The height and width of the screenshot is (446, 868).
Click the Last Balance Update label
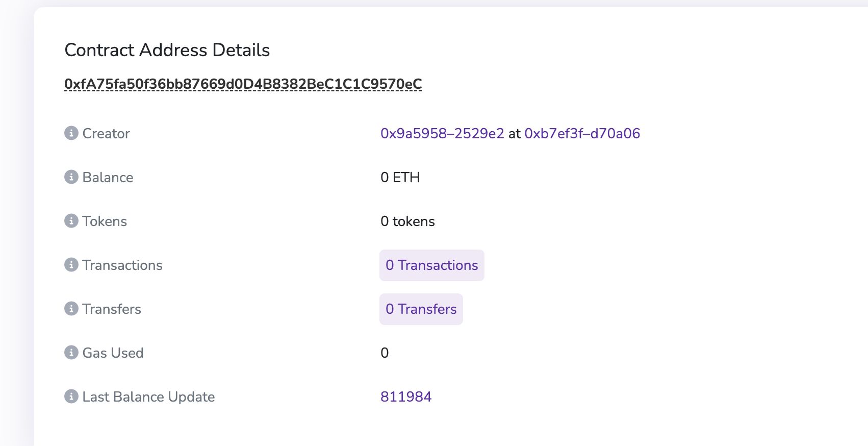148,397
